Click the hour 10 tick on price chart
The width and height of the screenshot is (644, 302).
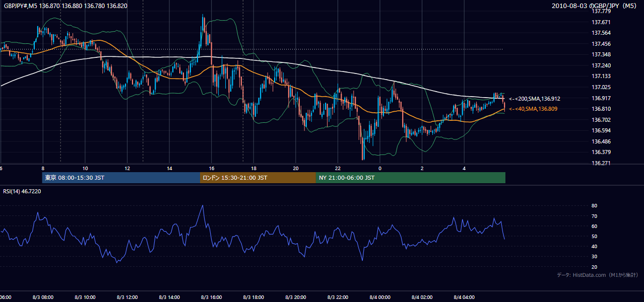(x=85, y=168)
